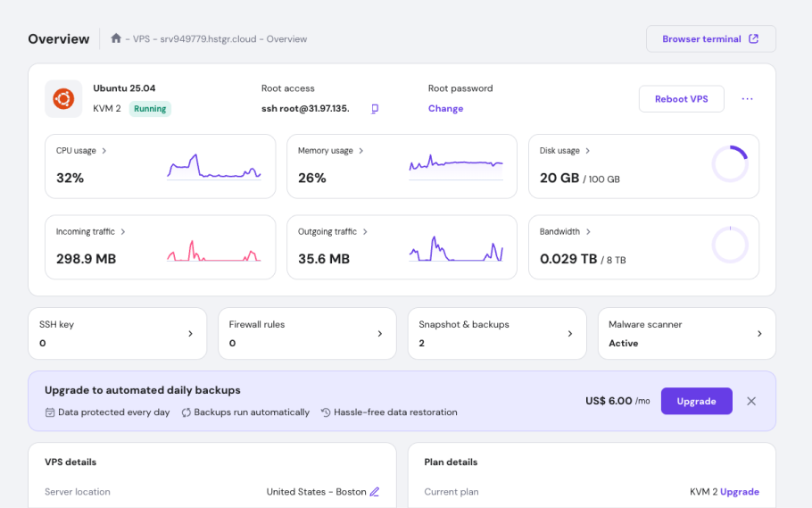
Task: Click the Bandwidth ring indicator
Action: click(x=730, y=245)
